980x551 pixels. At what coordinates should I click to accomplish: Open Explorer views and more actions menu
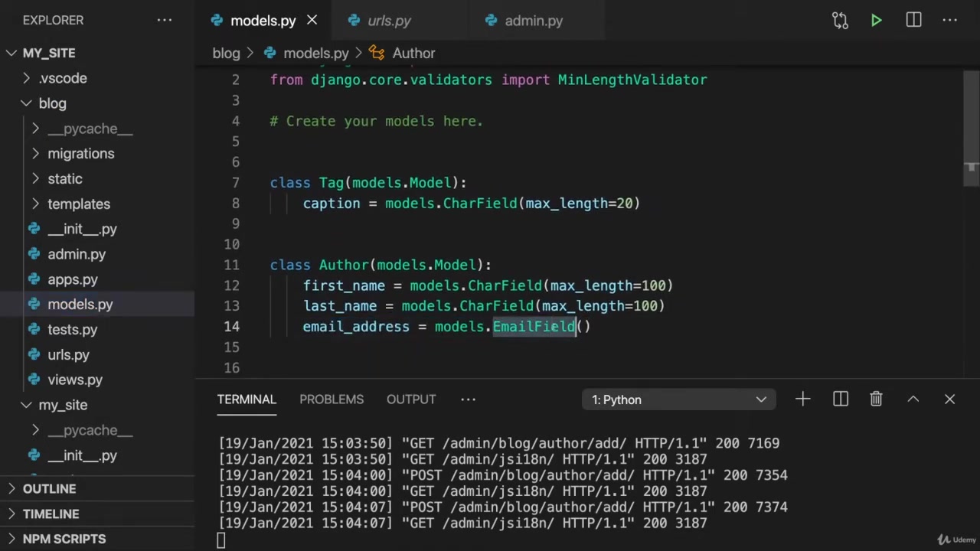[165, 21]
